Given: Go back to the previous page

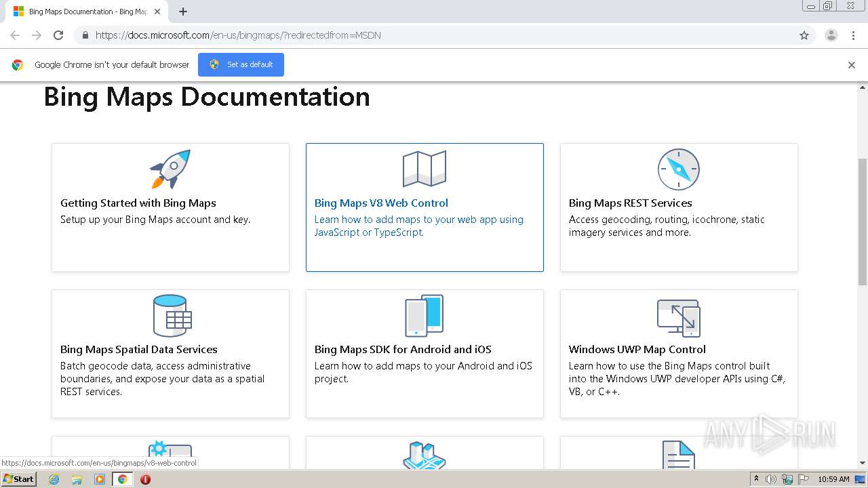Looking at the screenshot, I should [x=15, y=35].
